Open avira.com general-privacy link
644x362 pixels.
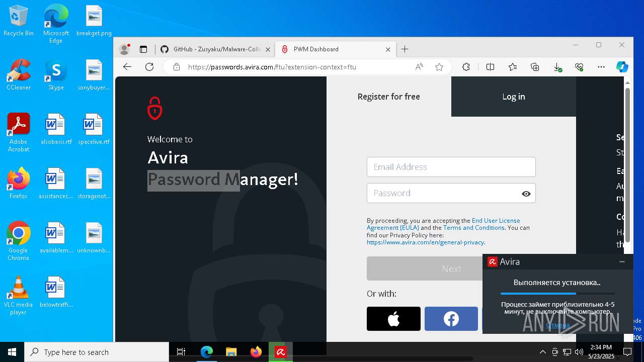(426, 242)
